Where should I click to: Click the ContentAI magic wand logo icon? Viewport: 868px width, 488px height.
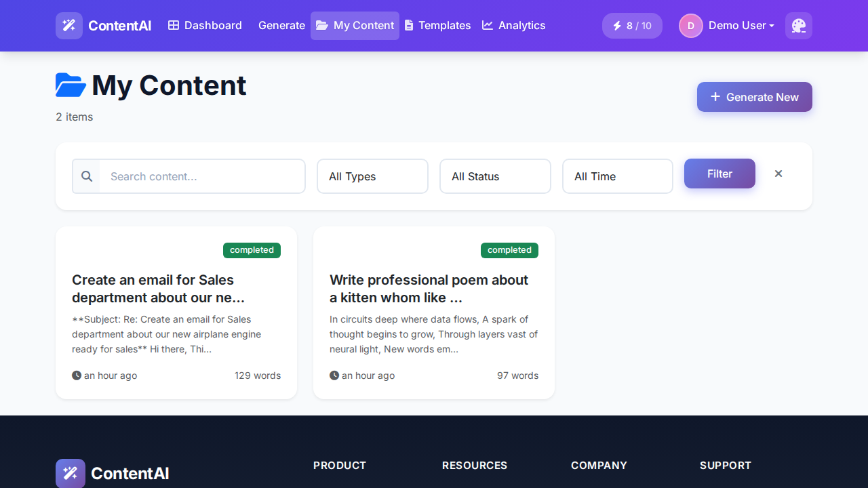click(x=69, y=26)
